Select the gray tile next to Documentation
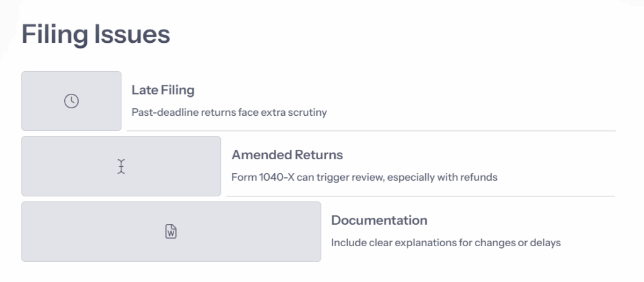 pos(171,232)
